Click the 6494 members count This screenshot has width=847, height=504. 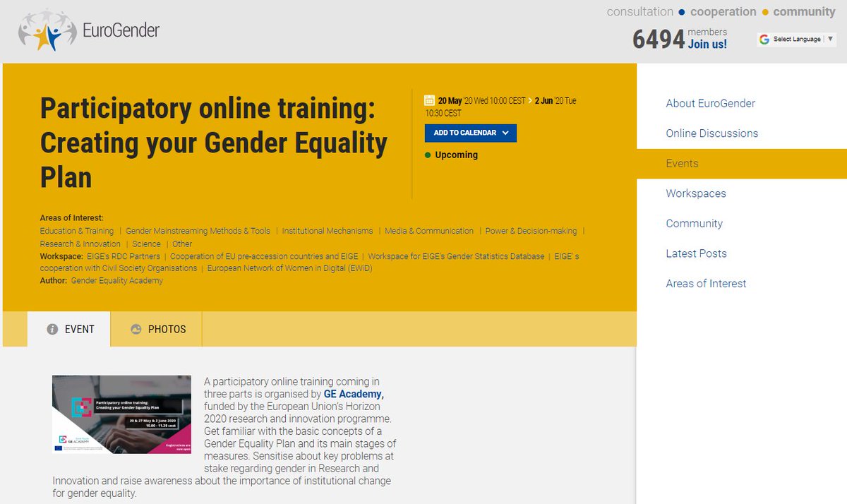[659, 40]
